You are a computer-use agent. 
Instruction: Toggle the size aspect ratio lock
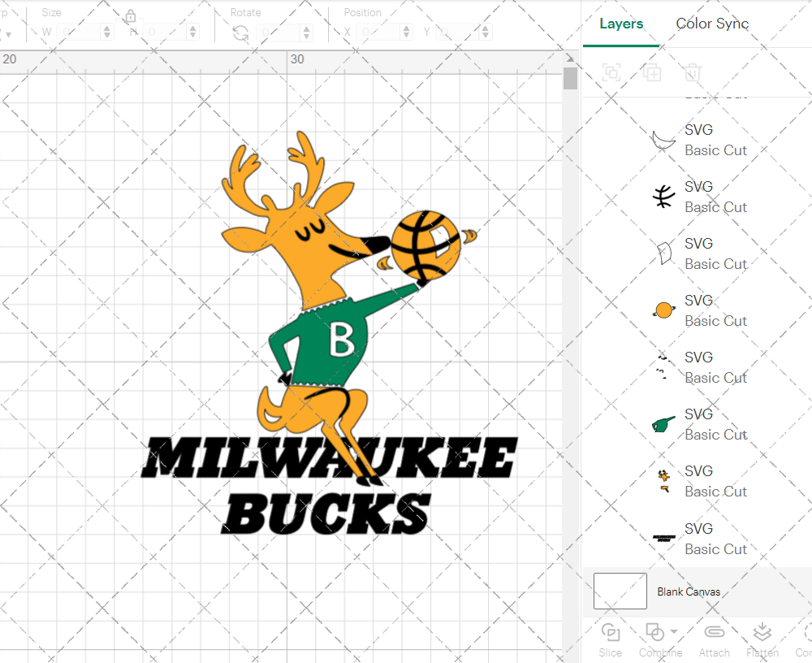(x=131, y=16)
